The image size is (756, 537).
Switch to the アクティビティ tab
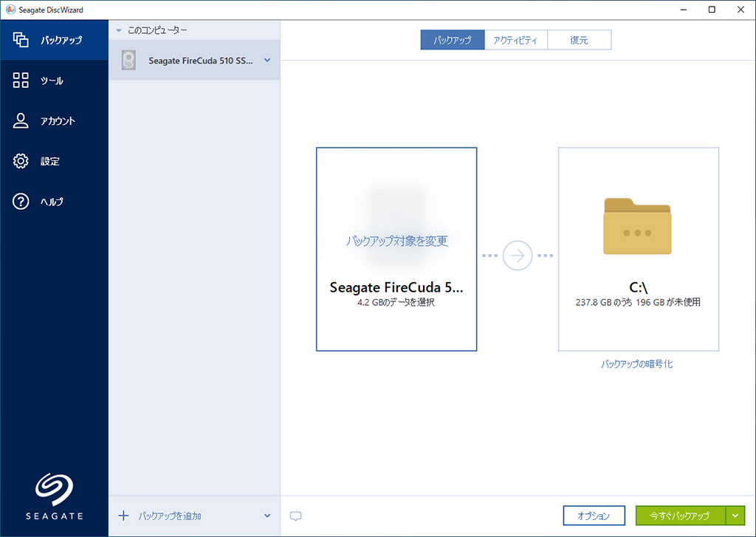[515, 40]
